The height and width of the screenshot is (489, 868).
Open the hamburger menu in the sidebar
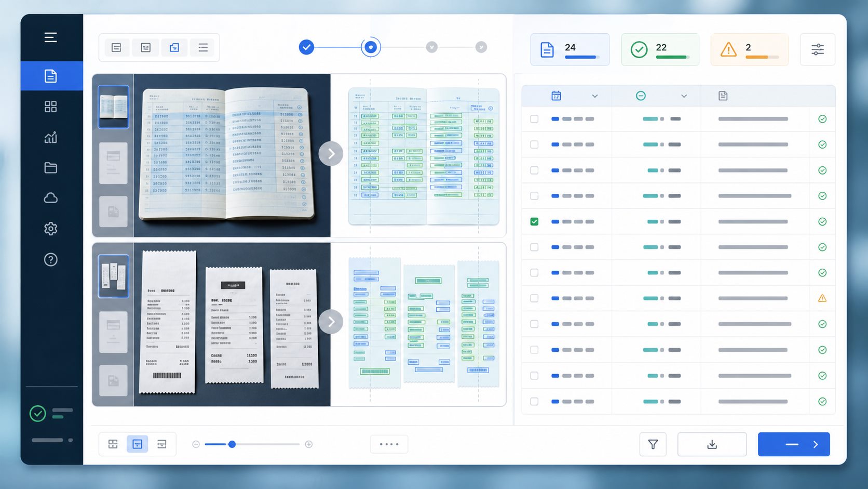(x=50, y=37)
